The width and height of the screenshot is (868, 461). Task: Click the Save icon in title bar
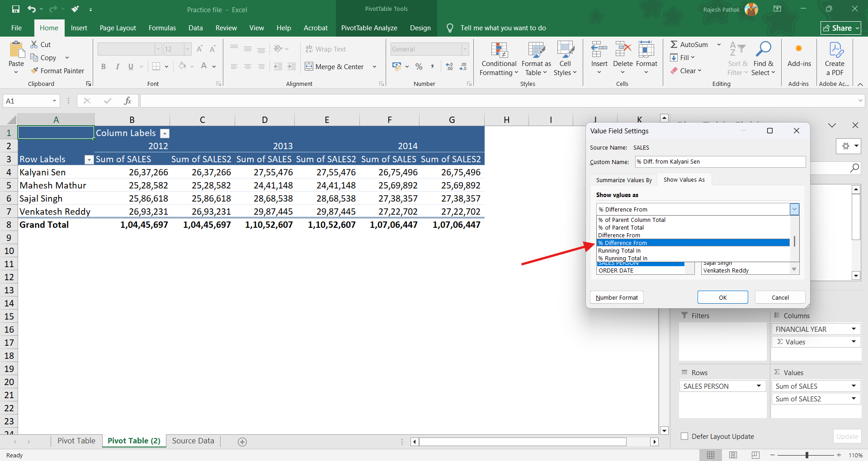click(16, 9)
